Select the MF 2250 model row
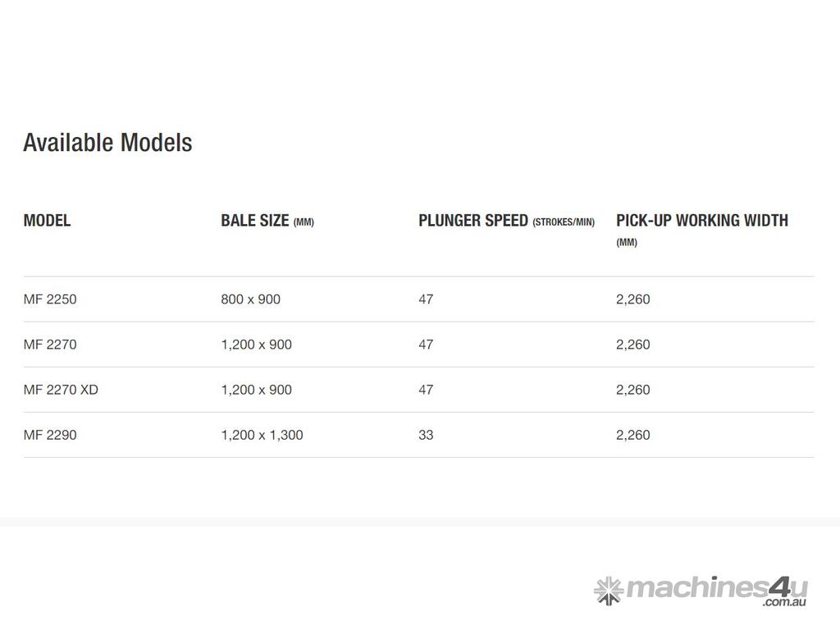 50,299
